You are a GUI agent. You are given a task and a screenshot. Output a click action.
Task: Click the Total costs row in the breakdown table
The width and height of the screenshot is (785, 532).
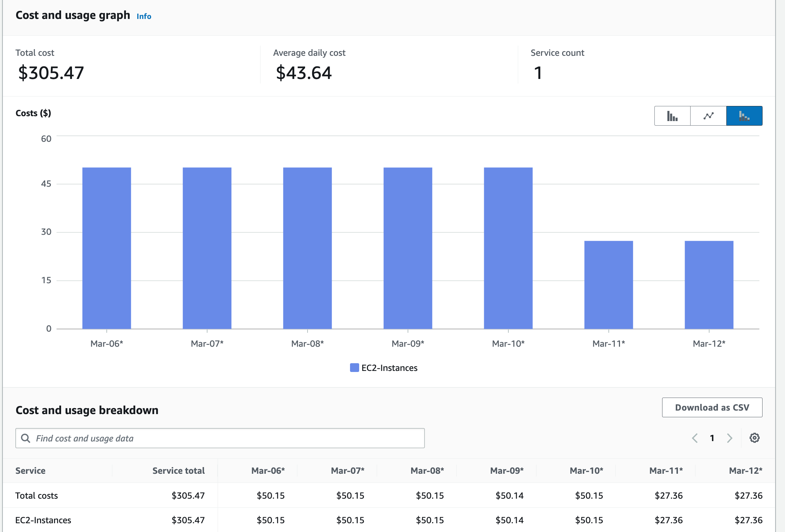point(37,496)
